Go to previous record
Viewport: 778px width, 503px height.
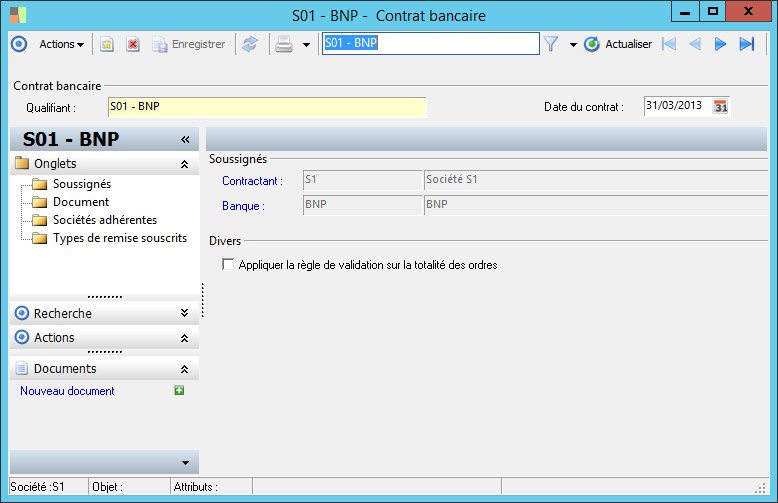(695, 44)
